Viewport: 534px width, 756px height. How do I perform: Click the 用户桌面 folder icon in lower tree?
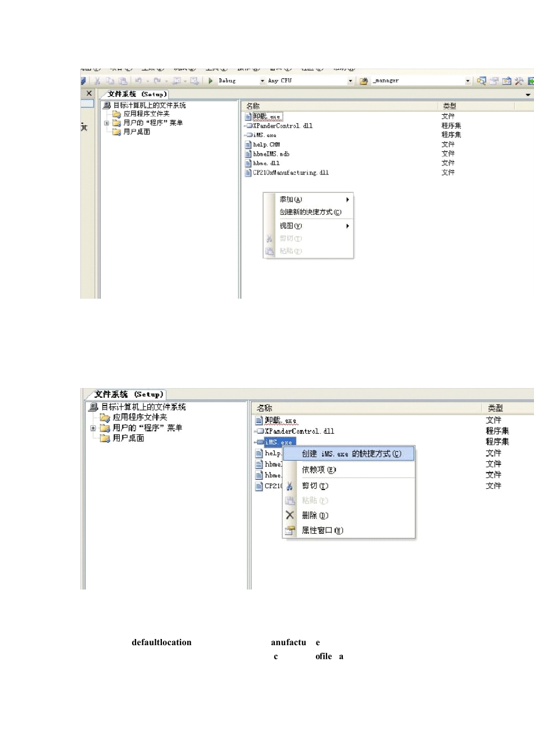click(105, 438)
